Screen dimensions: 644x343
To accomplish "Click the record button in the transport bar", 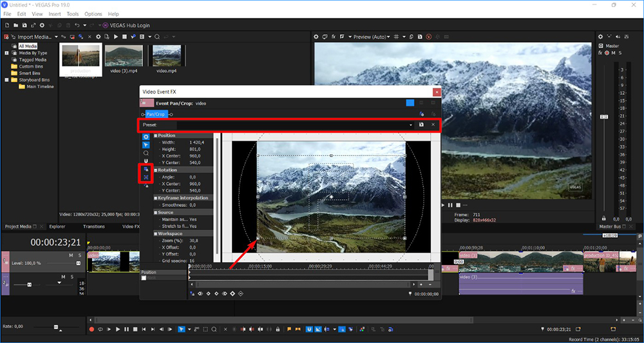I will [x=91, y=329].
